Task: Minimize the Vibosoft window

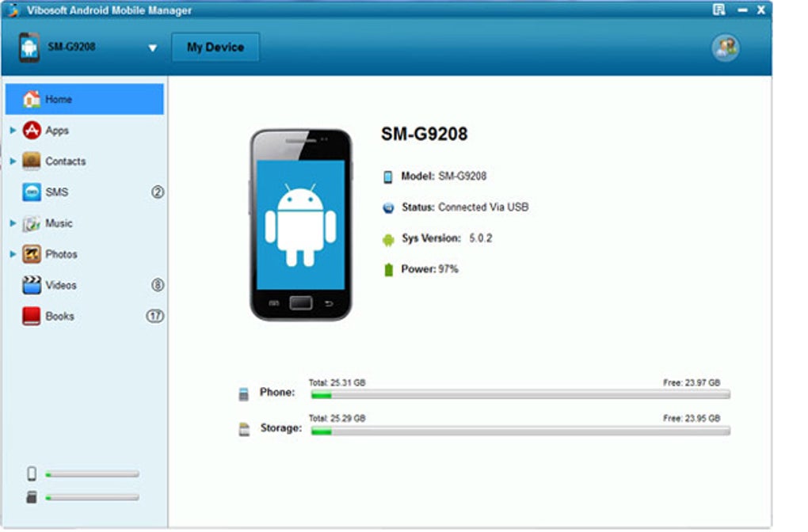Action: coord(742,9)
